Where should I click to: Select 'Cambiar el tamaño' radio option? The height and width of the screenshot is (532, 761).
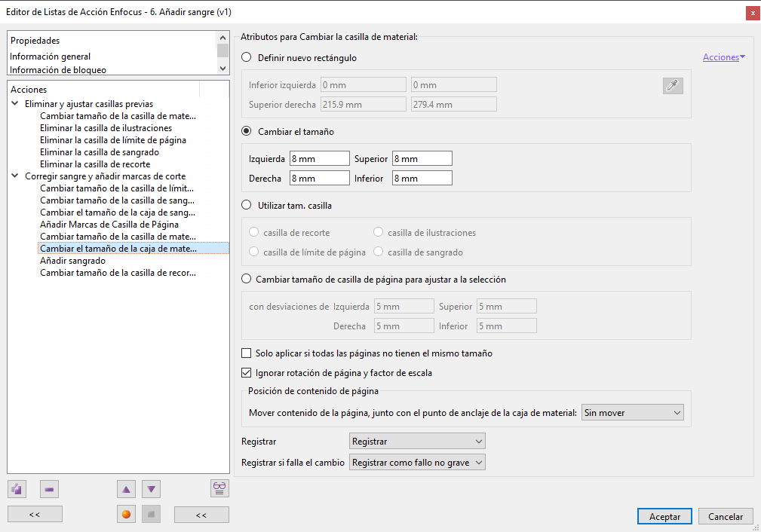coord(247,131)
